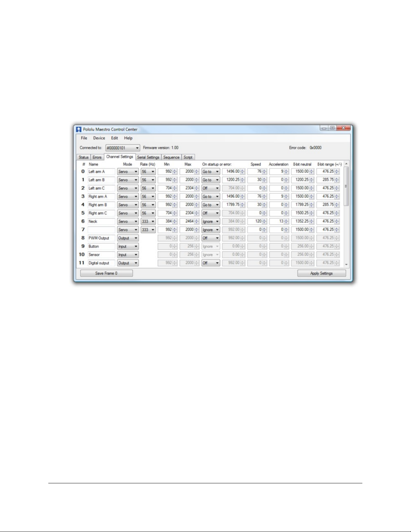Viewport: 411px width, 532px height.
Task: Click Acceleration stepper for Neck channel
Action: tap(286, 222)
